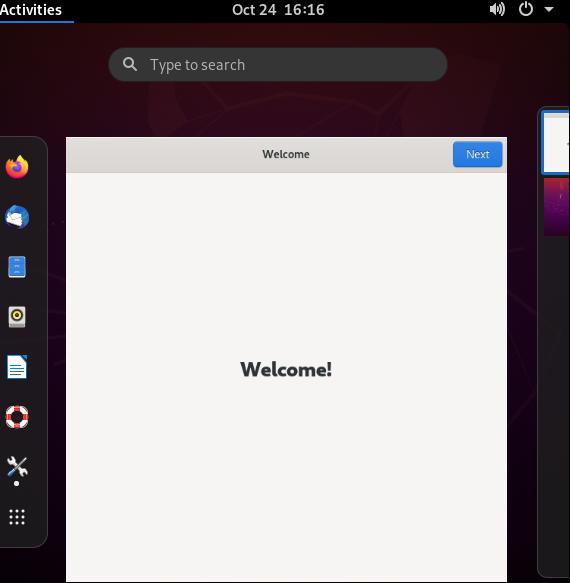The height and width of the screenshot is (583, 570).
Task: Open the blue Files cabinet icon
Action: [x=17, y=267]
